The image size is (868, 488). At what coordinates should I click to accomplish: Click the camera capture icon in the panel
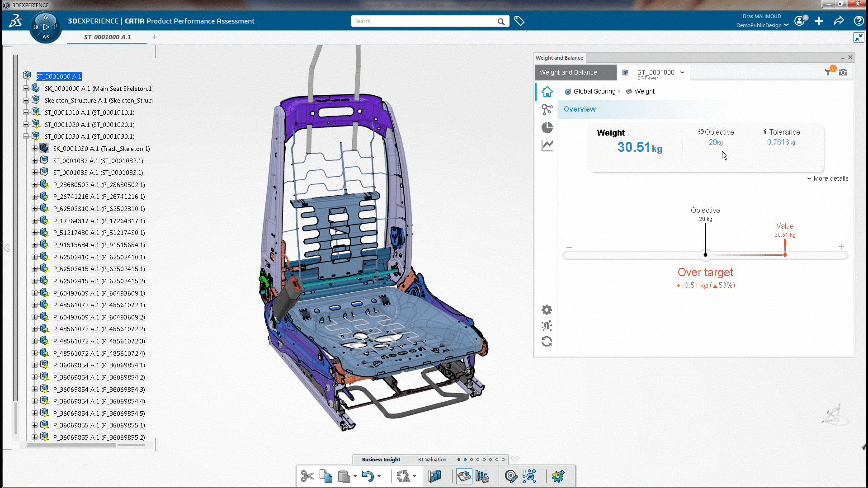(x=843, y=72)
